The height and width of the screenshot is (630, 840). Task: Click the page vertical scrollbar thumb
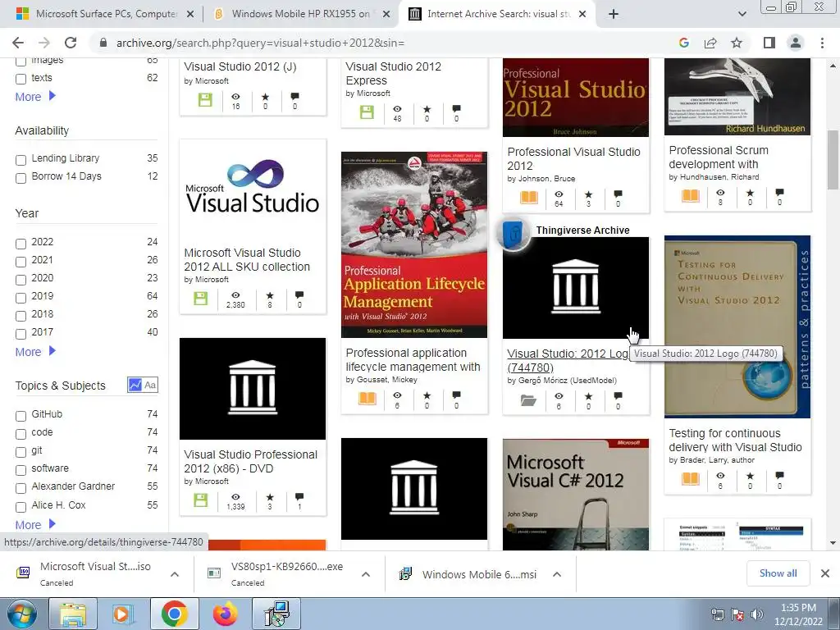click(833, 160)
